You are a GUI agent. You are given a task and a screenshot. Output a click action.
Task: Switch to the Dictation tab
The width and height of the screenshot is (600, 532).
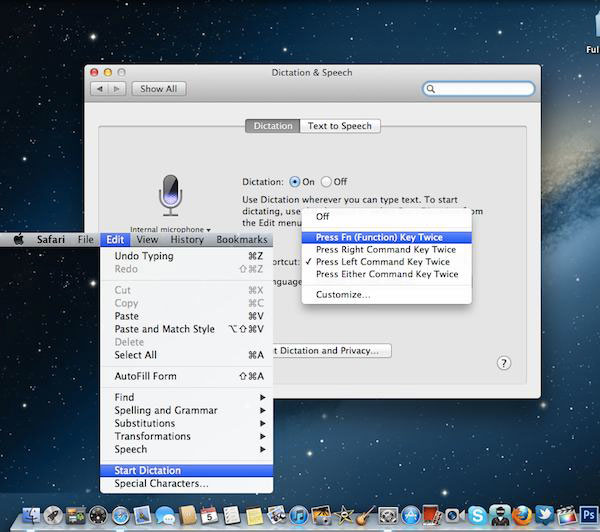272,126
